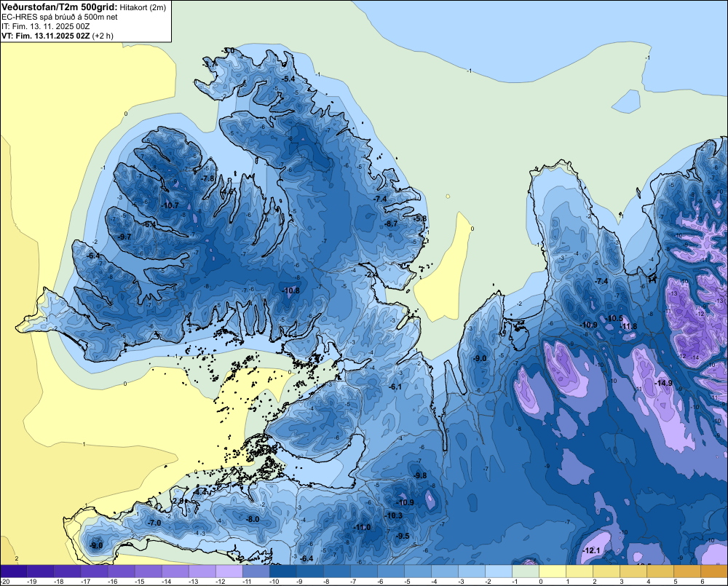Click the '-2.4' temperature label on the map
This screenshot has height=586, width=728.
coord(371,275)
